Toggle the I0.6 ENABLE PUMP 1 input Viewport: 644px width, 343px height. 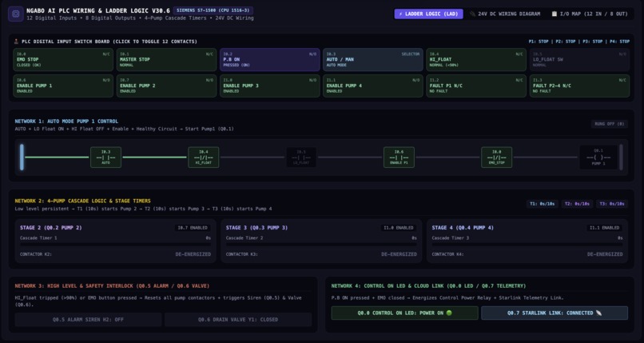pos(63,86)
